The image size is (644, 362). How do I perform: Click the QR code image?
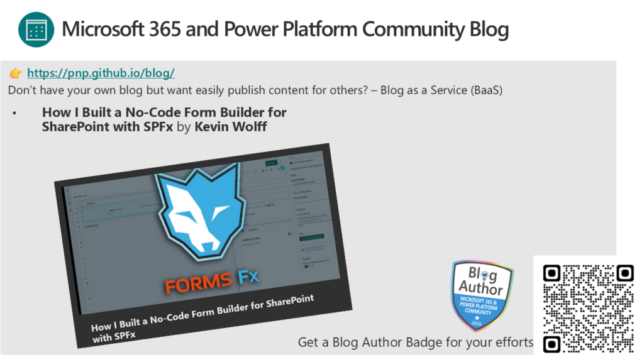[x=588, y=308]
